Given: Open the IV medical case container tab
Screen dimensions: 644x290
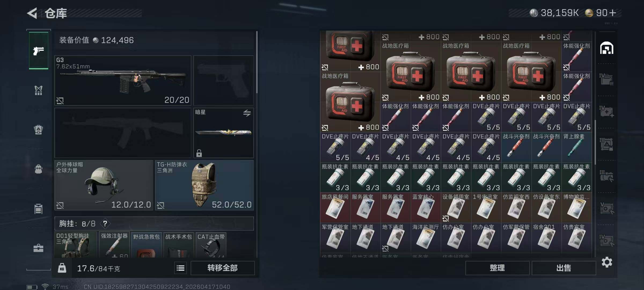Looking at the screenshot, I should coord(606,112).
